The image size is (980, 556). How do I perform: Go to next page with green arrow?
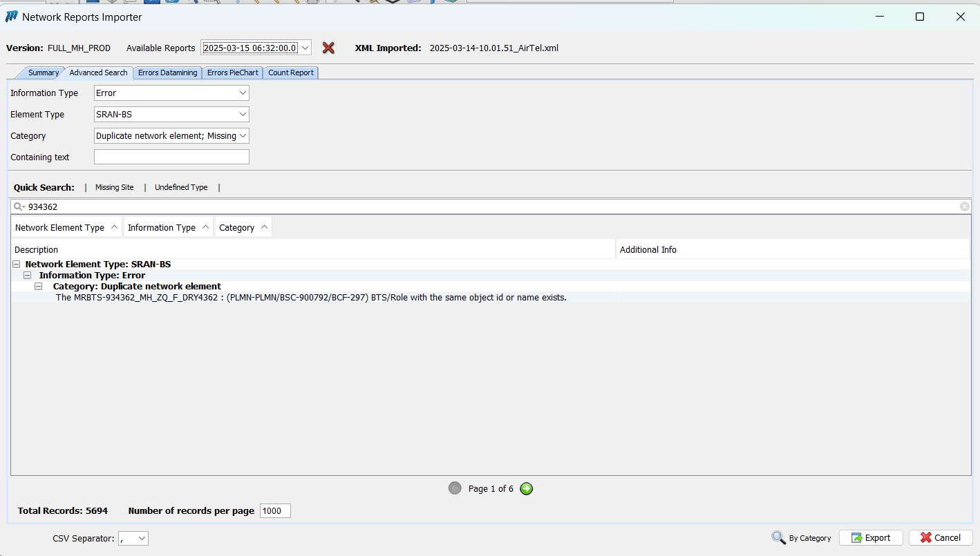[x=527, y=488]
